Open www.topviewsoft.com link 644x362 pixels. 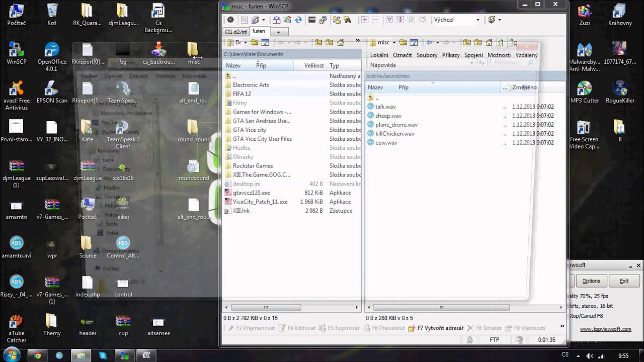[x=605, y=329]
